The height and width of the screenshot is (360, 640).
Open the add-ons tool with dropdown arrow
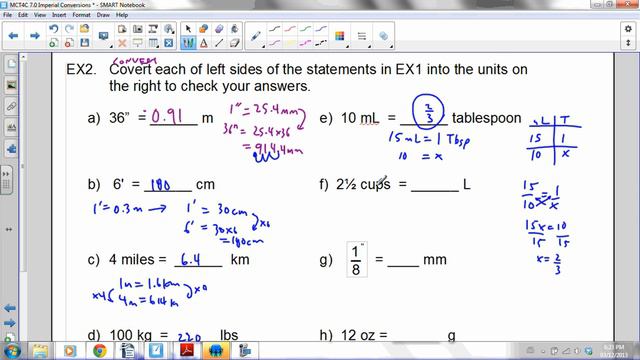click(169, 29)
